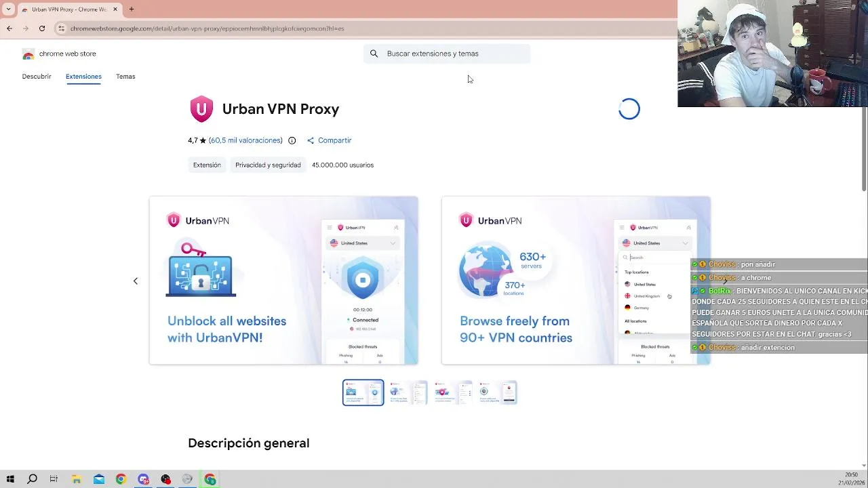Show ratings info via the info icon
868x488 pixels.
292,140
